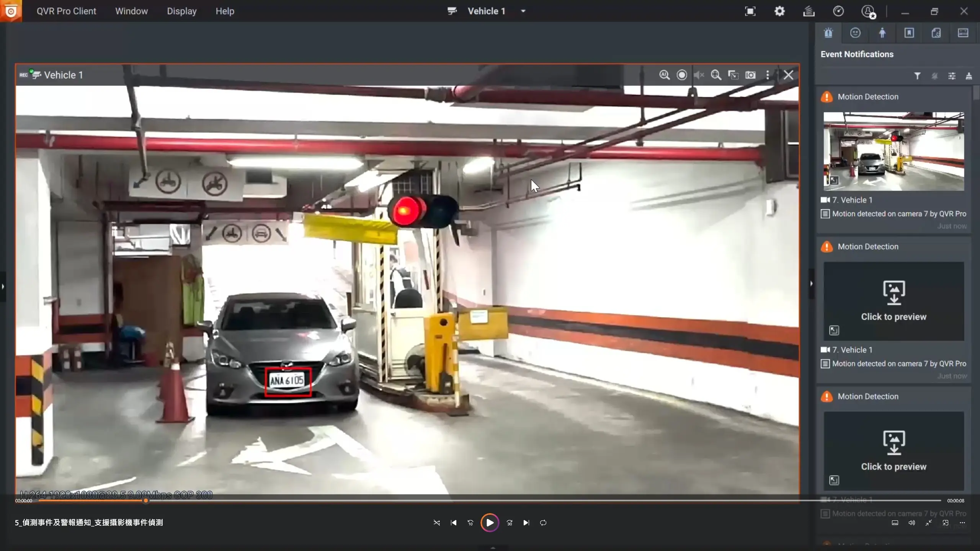Image resolution: width=980 pixels, height=551 pixels.
Task: Open the face recognition notifications tab
Action: coord(855,33)
